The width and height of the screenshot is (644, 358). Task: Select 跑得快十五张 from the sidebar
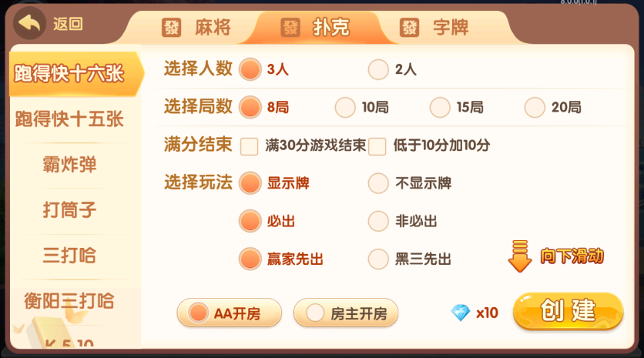70,119
